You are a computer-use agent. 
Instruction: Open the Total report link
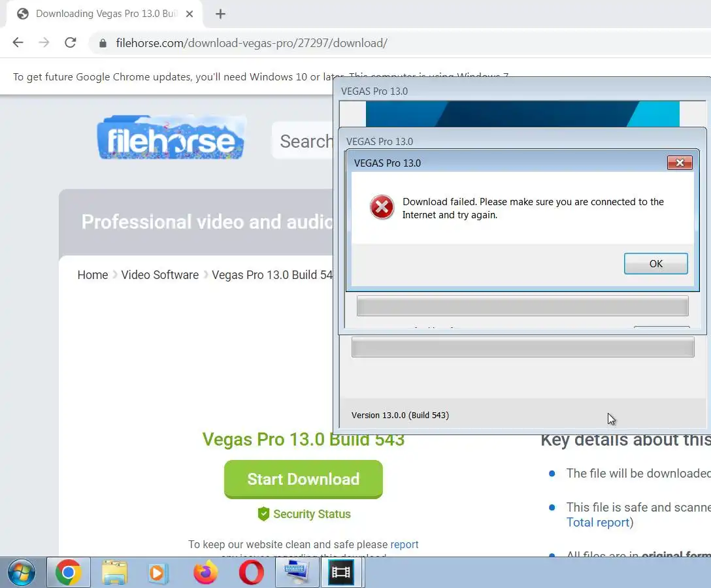[x=598, y=522]
